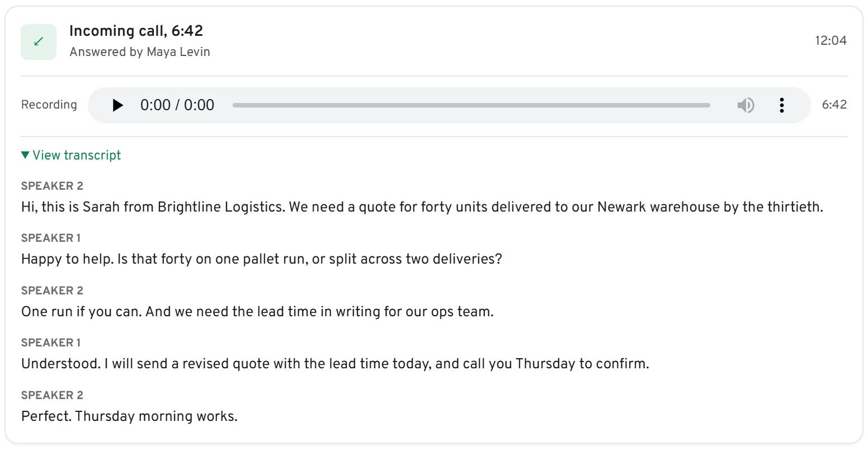
Task: Click the pallet run question line
Action: click(262, 259)
